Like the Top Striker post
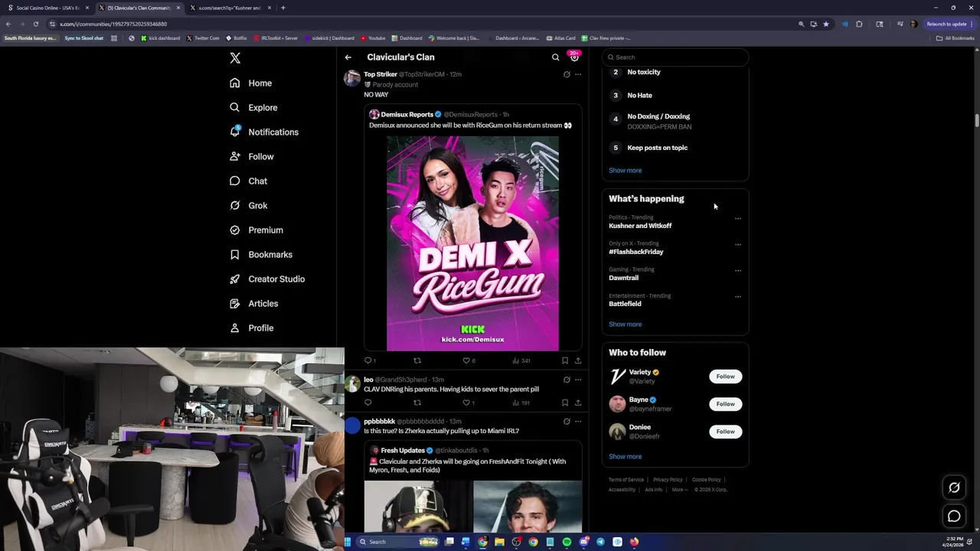980x551 pixels. coord(468,360)
